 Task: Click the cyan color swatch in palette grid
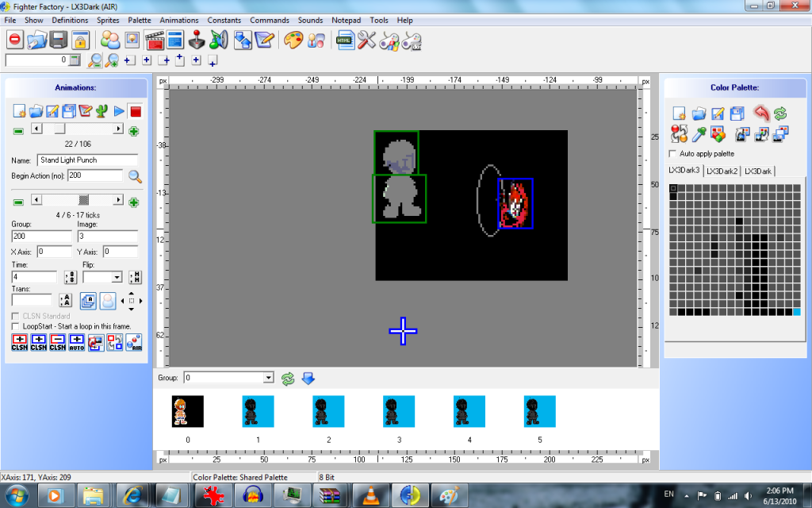click(797, 313)
